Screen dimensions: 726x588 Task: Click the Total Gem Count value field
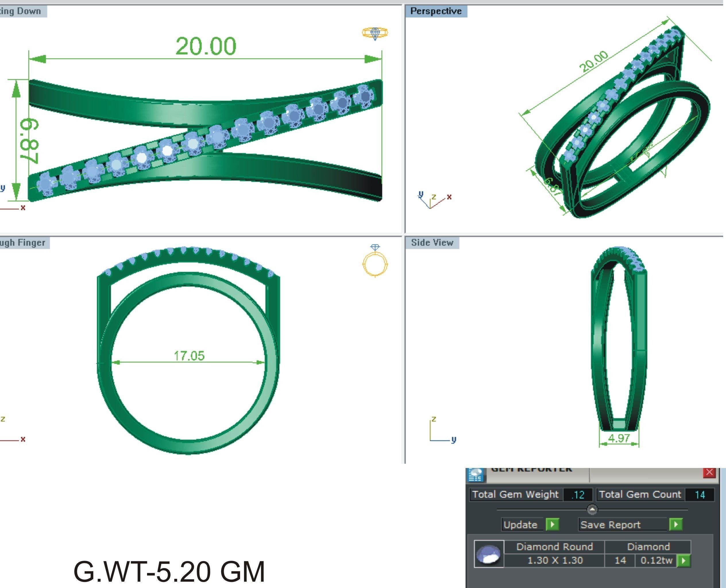pos(699,495)
